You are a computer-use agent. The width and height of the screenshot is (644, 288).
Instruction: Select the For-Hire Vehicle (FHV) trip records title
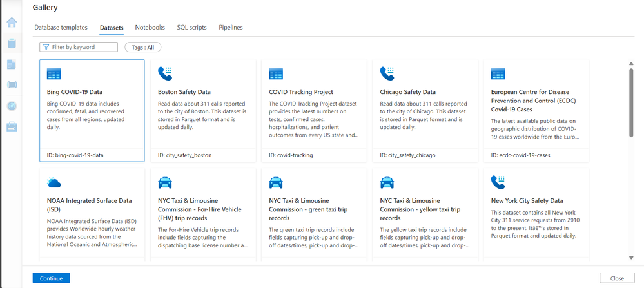[200, 209]
